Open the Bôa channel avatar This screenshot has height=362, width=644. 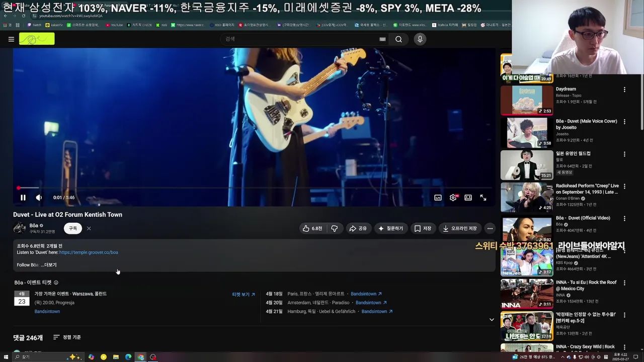tap(20, 228)
